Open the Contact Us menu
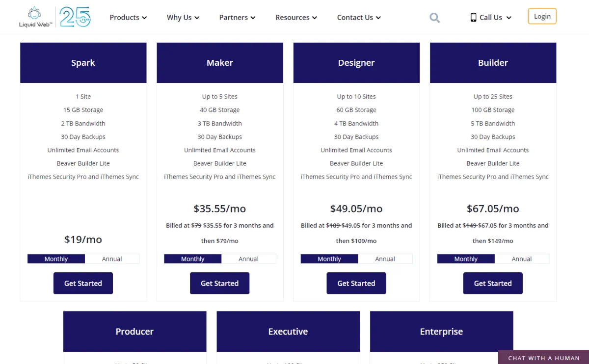 tap(359, 18)
